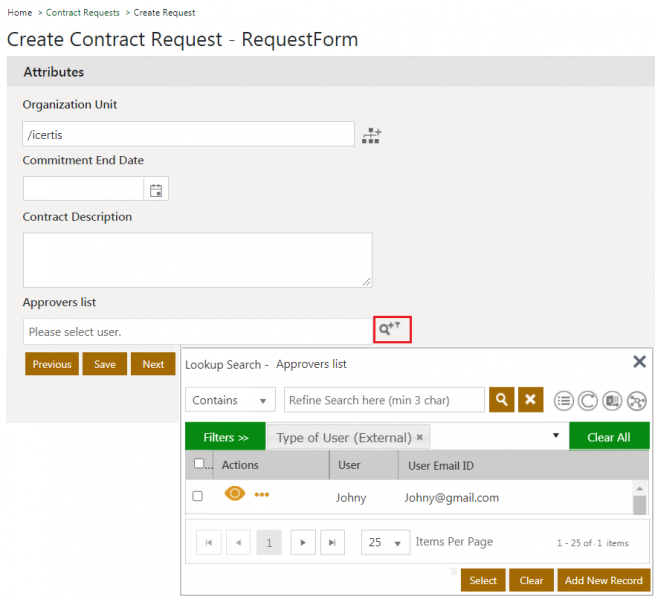Check the select-all checkbox in table header

(200, 464)
